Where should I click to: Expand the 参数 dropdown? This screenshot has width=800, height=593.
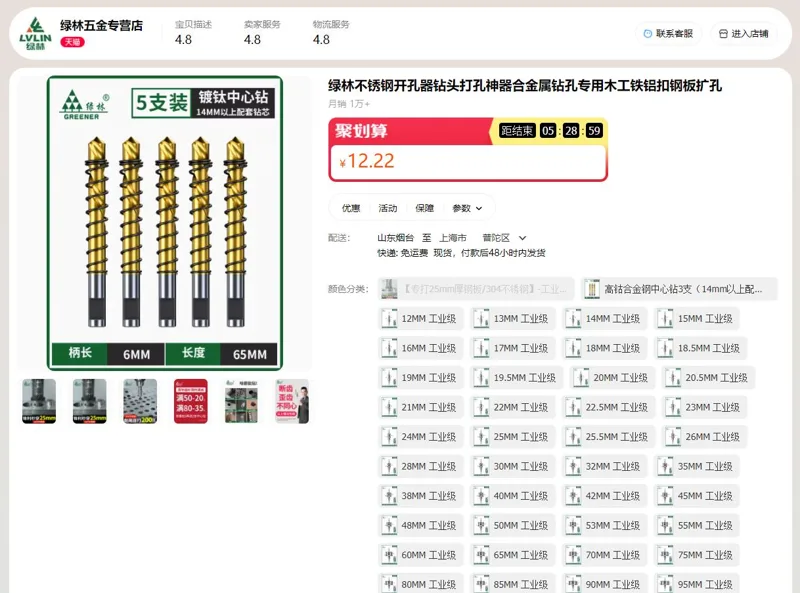coord(467,208)
